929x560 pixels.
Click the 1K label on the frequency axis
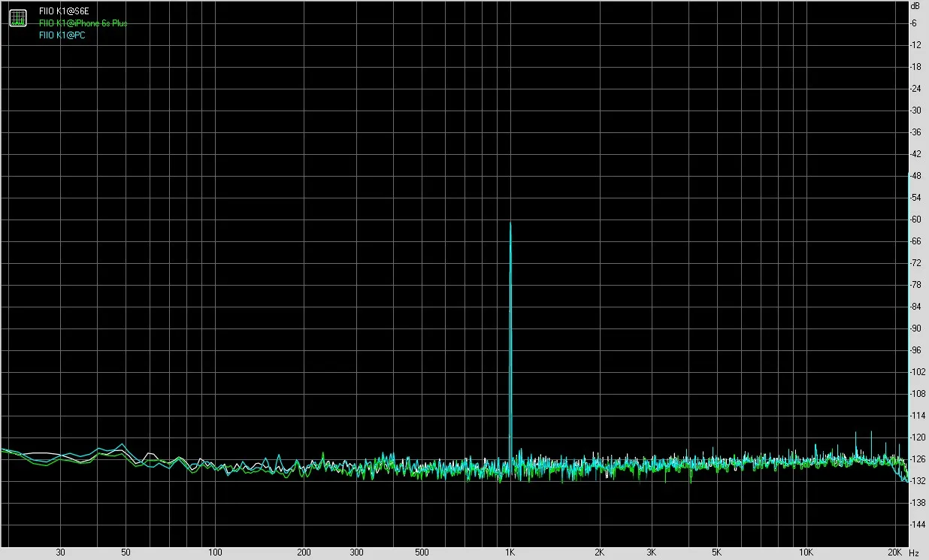coord(510,552)
